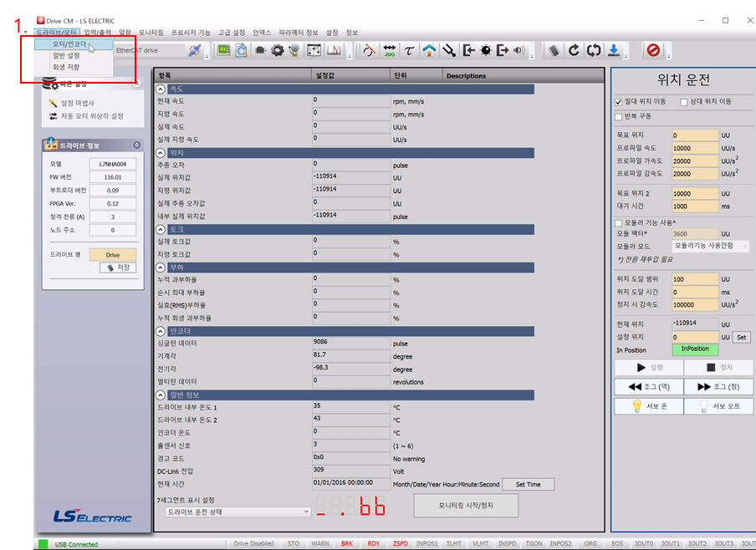Select the green chart trace toolbar icon
Screen dimensions: 756x550
click(x=222, y=50)
